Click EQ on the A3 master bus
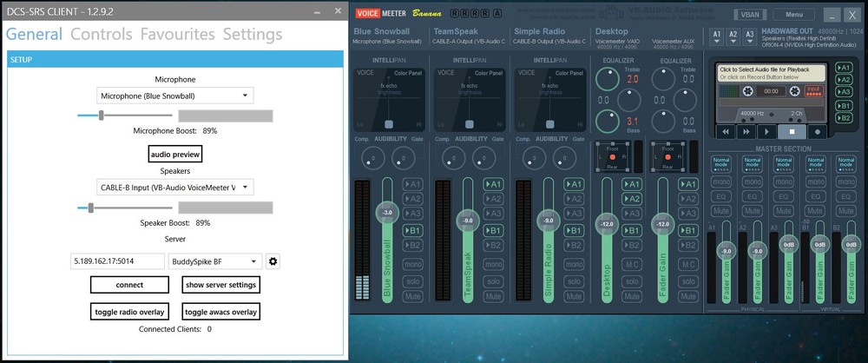Image resolution: width=868 pixels, height=363 pixels. pyautogui.click(x=783, y=196)
